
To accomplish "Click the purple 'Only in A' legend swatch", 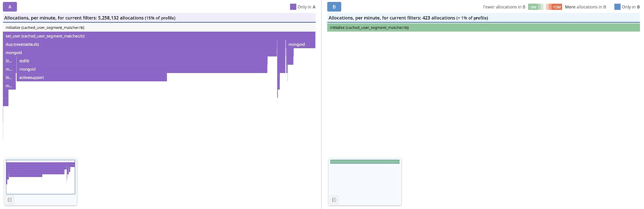I will 293,7.
